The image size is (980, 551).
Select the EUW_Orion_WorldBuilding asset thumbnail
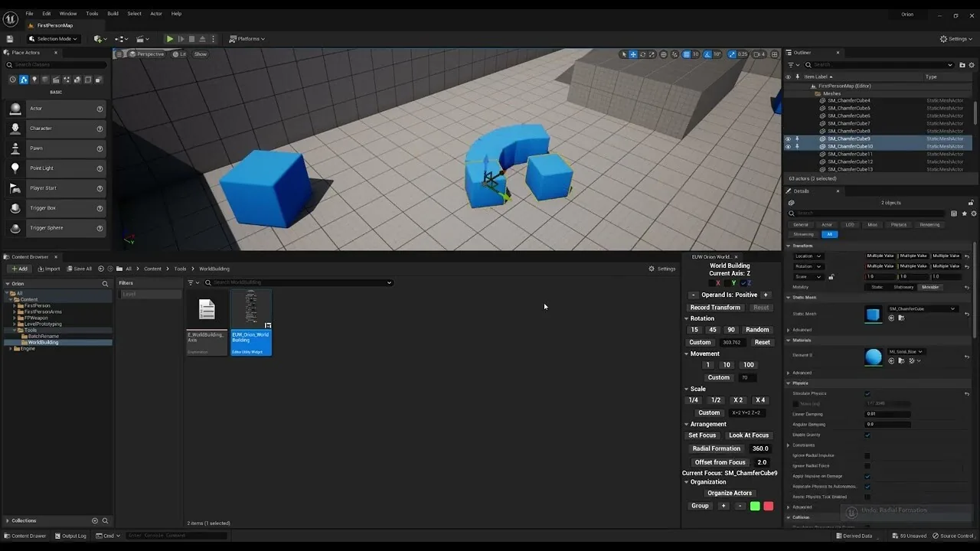click(x=251, y=321)
